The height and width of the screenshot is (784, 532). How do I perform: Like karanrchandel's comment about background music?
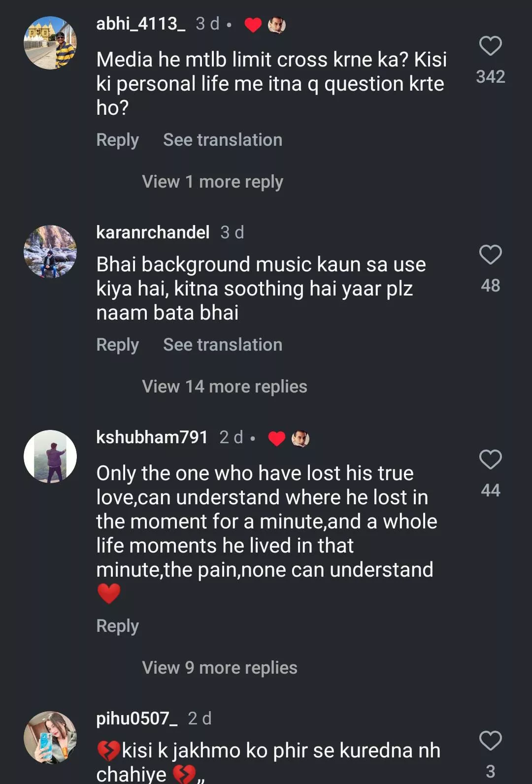tap(490, 255)
